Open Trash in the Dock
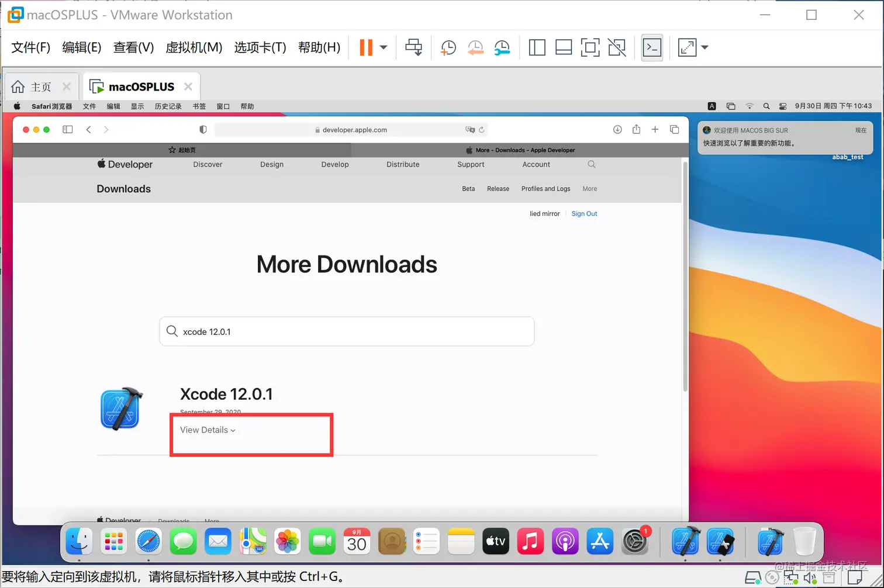The height and width of the screenshot is (588, 884). [x=804, y=541]
